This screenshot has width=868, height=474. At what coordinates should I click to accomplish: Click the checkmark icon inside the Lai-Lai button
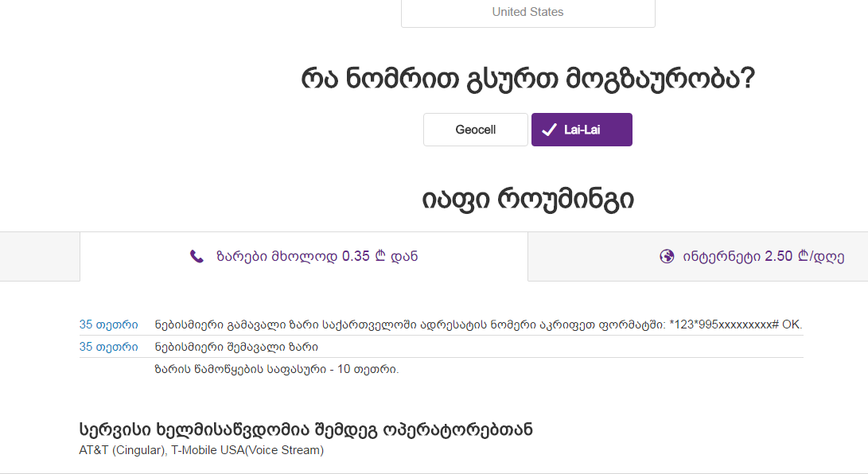550,129
